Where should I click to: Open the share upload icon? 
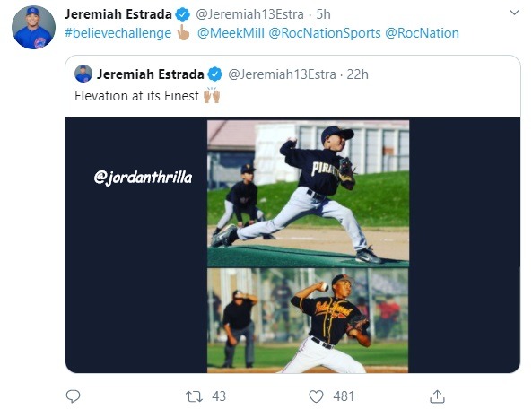[x=437, y=396]
